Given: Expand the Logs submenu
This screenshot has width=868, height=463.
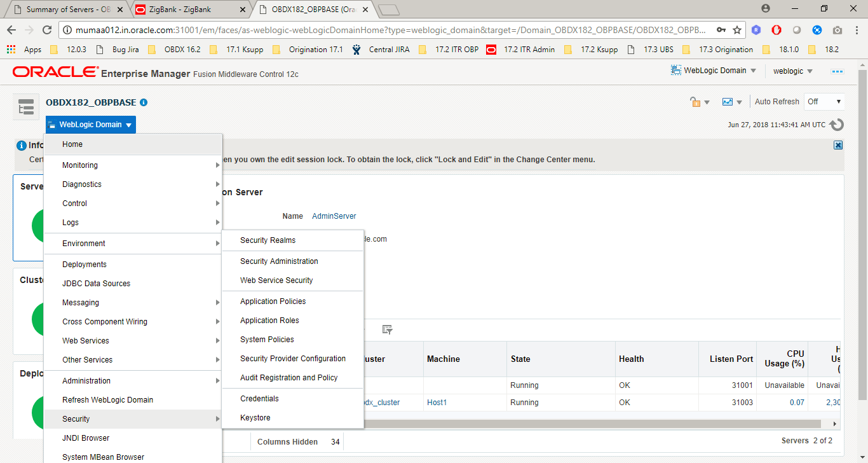Looking at the screenshot, I should pyautogui.click(x=133, y=223).
